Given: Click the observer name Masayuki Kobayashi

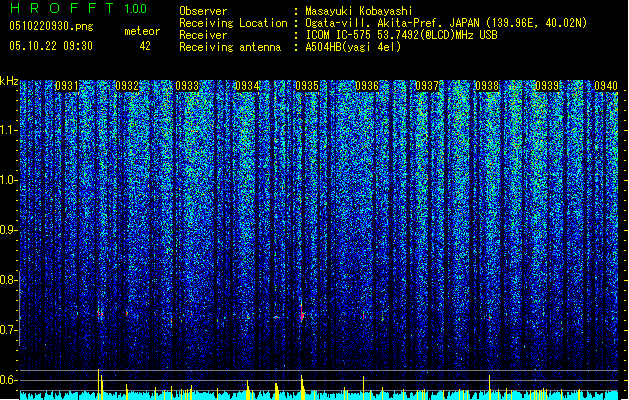Looking at the screenshot, I should [359, 11].
